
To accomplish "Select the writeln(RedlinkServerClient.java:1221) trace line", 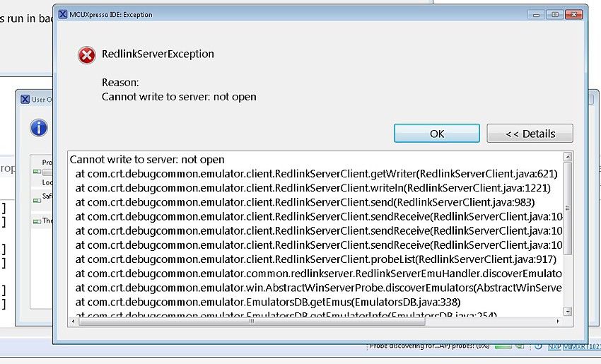I will pyautogui.click(x=313, y=188).
